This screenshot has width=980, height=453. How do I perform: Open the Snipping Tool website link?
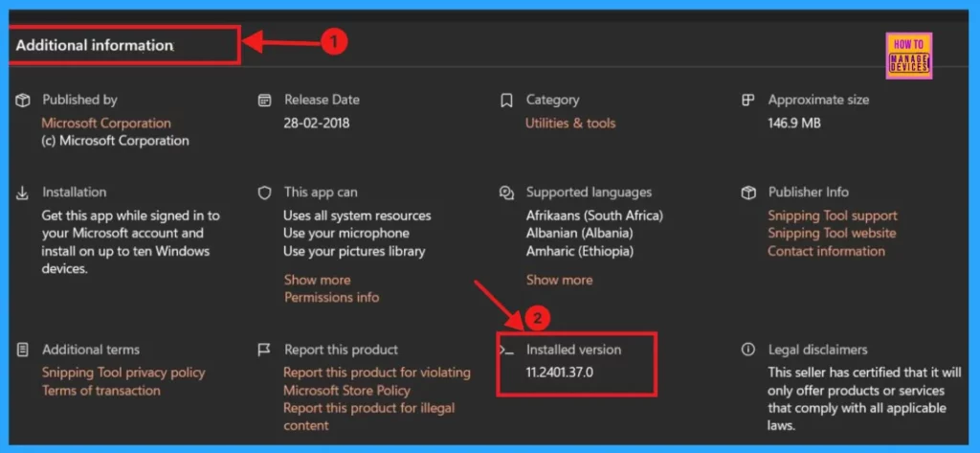tap(832, 234)
